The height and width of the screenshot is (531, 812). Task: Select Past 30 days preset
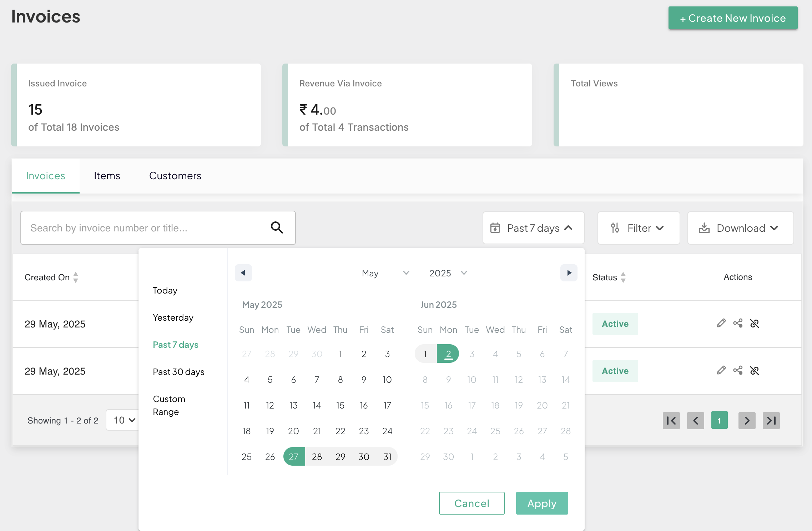178,372
